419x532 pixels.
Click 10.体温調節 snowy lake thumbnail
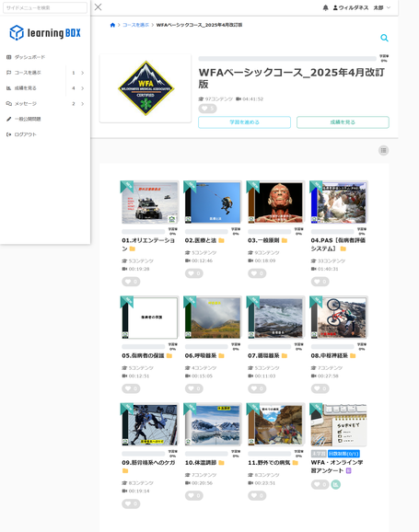[213, 425]
